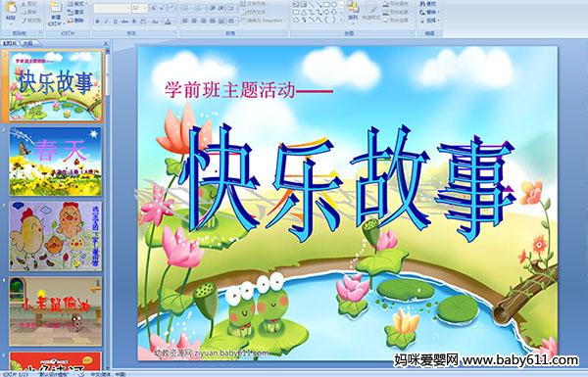Click the Delete slide button
Screen dimensions: 588x377
[76, 21]
